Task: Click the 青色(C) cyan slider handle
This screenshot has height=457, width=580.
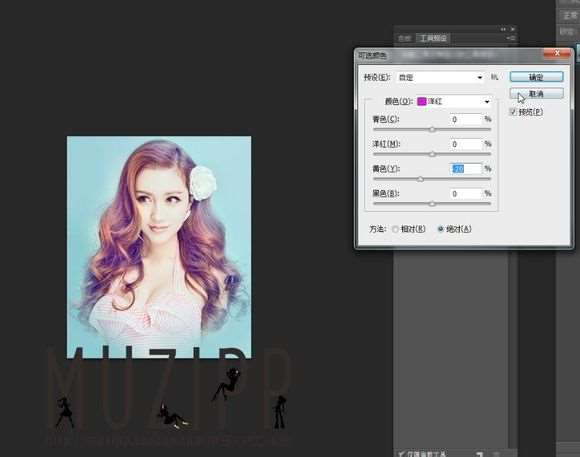Action: coord(432,130)
